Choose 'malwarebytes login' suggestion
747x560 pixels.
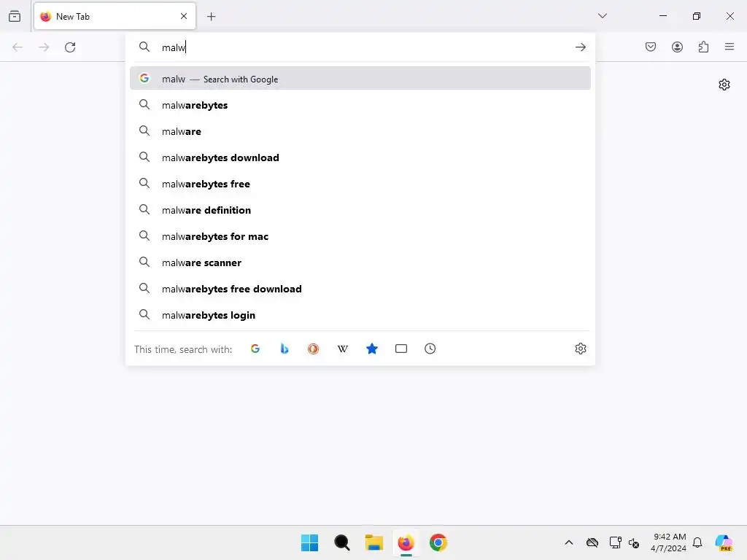click(x=360, y=314)
